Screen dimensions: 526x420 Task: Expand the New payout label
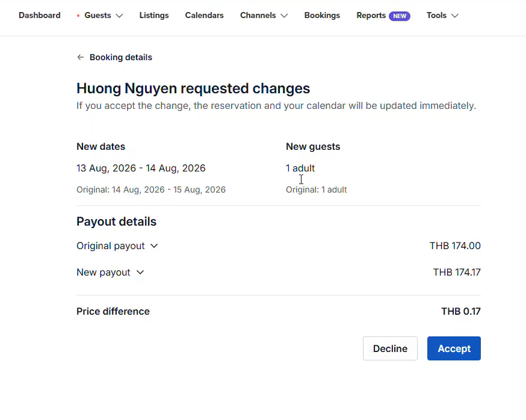(104, 273)
